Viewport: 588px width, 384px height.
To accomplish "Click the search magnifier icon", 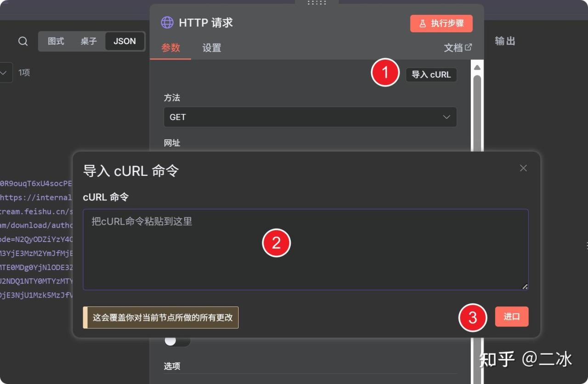I will click(23, 41).
